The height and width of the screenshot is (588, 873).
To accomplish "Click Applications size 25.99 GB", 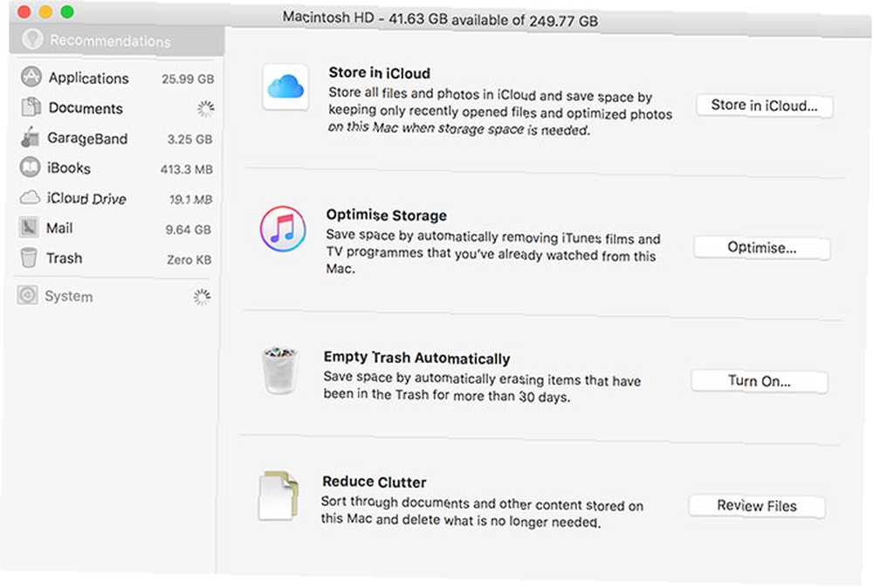I will tap(188, 79).
